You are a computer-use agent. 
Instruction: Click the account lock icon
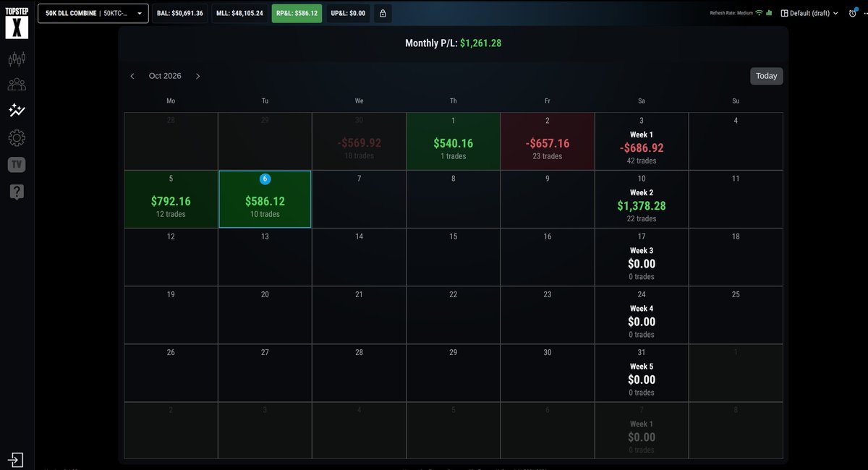pyautogui.click(x=383, y=13)
